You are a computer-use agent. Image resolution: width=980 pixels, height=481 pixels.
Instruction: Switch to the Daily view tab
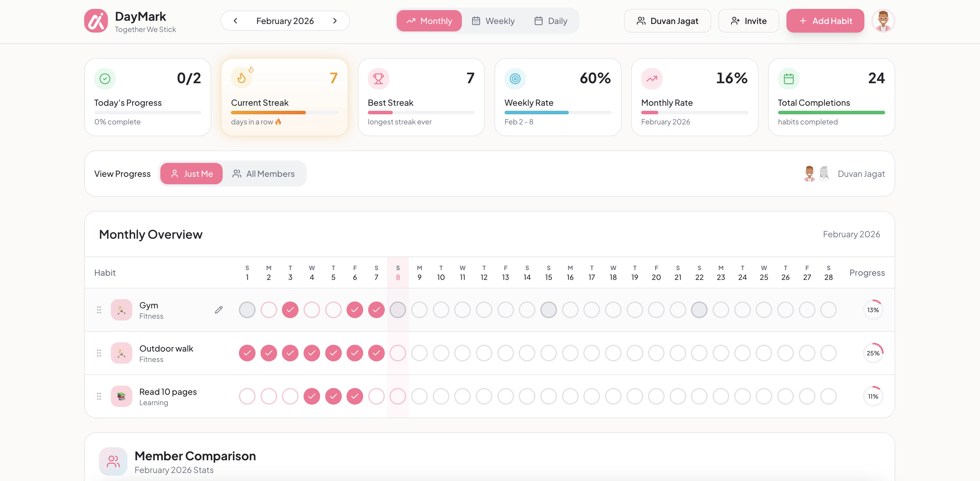click(x=550, y=21)
